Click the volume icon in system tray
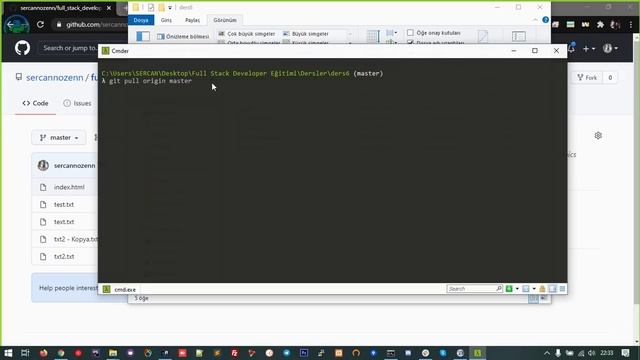The width and height of the screenshot is (640, 360). pyautogui.click(x=591, y=353)
